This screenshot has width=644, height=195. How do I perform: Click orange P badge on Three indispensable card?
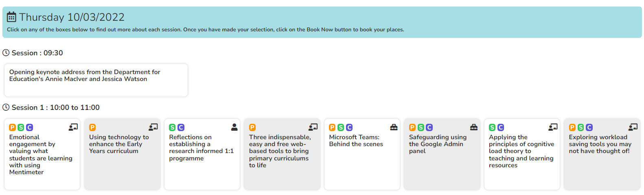252,127
